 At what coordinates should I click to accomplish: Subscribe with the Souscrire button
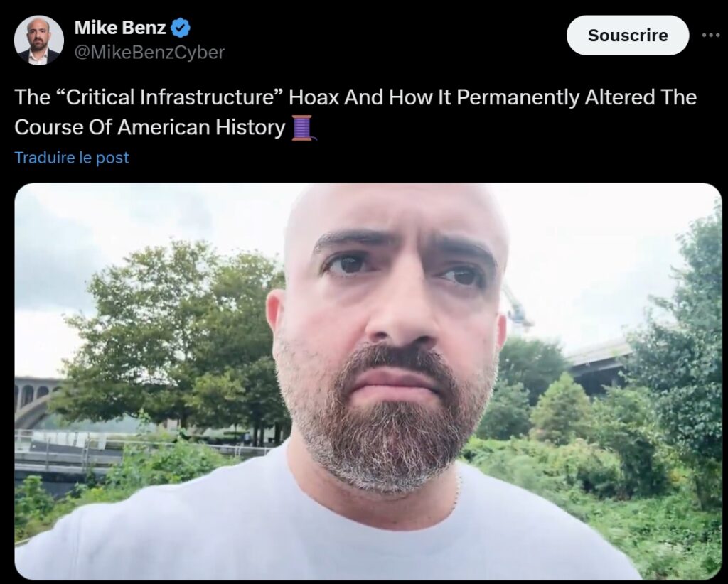coord(628,36)
